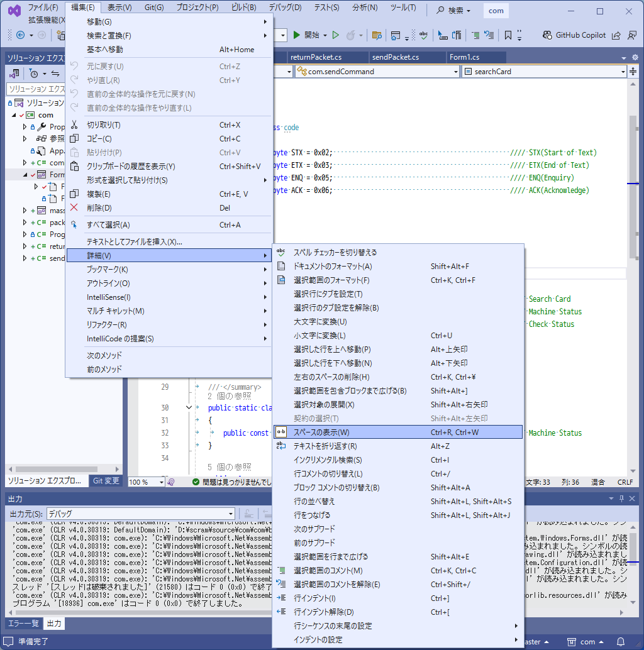
Task: Open the インデントの設定 submenu
Action: [397, 640]
